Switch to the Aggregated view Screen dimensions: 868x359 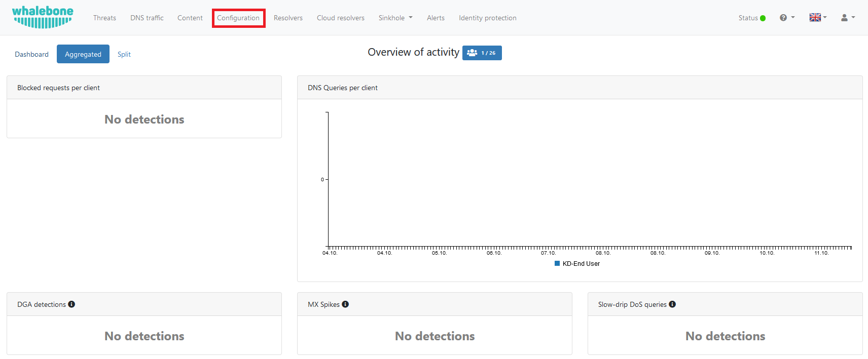(x=83, y=54)
